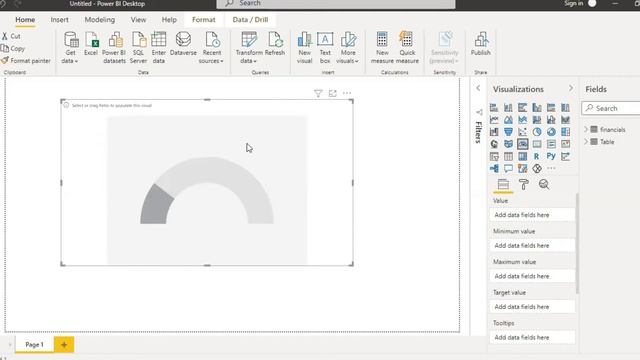
Task: Open the Fields well tab in Visualizations
Action: tap(503, 184)
